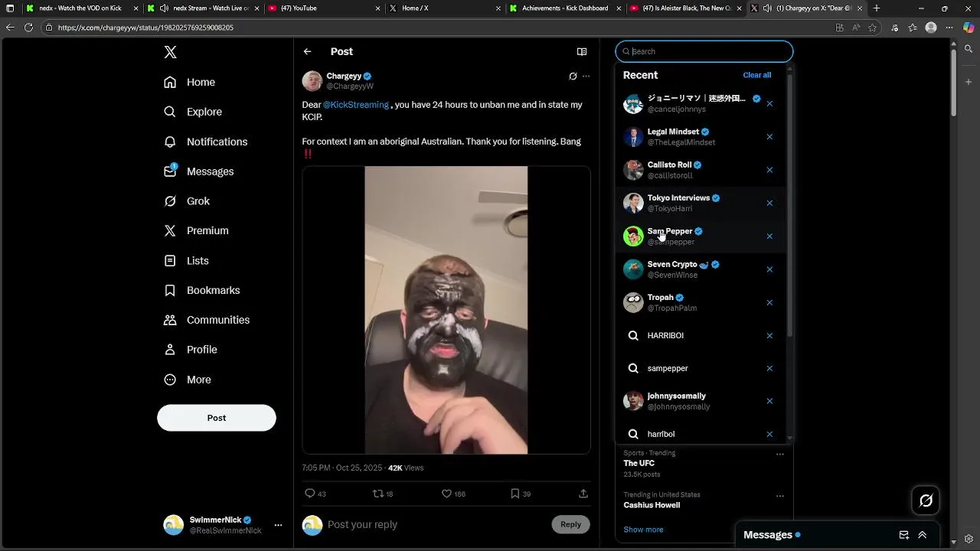The width and height of the screenshot is (980, 551).
Task: Remove Sam Pepper account from recent searches
Action: pyautogui.click(x=769, y=236)
